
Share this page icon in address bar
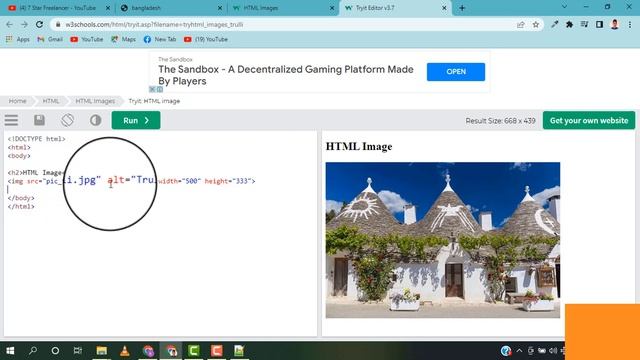click(520, 24)
